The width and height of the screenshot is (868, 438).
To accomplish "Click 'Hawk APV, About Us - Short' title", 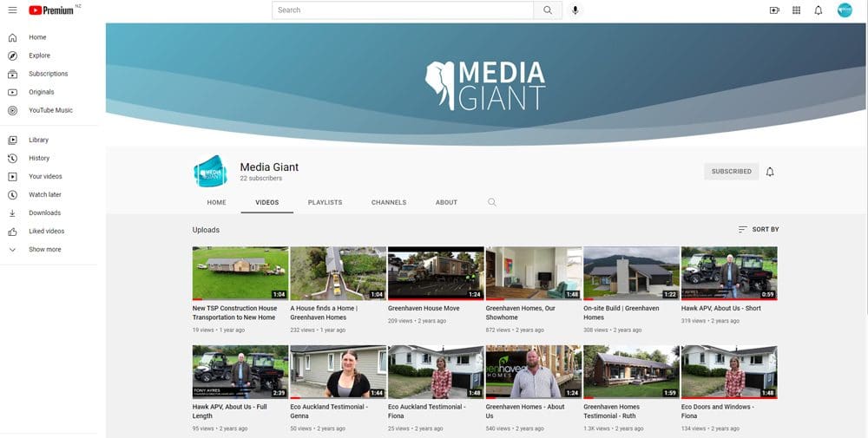I will click(720, 309).
